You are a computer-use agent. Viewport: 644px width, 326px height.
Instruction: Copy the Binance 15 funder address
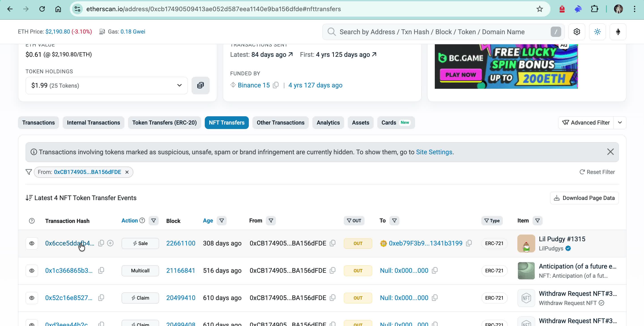tap(275, 85)
